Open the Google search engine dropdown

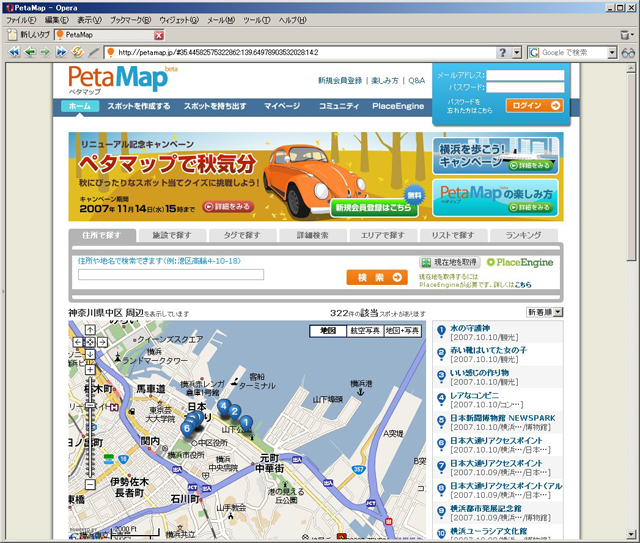[x=612, y=52]
